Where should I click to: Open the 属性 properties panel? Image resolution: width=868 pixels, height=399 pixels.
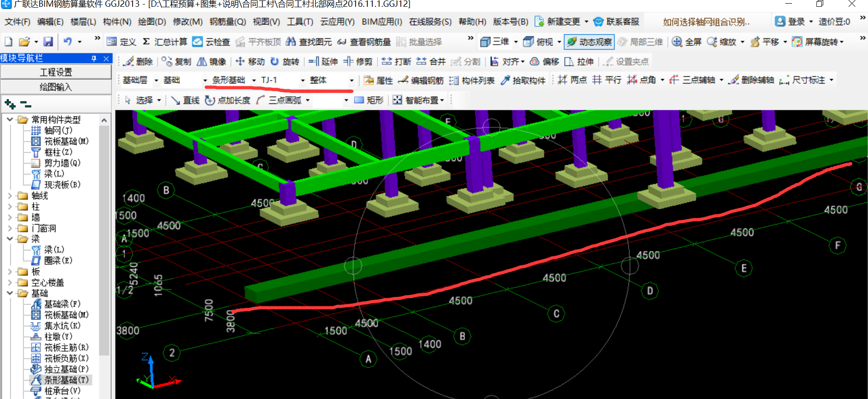point(378,80)
